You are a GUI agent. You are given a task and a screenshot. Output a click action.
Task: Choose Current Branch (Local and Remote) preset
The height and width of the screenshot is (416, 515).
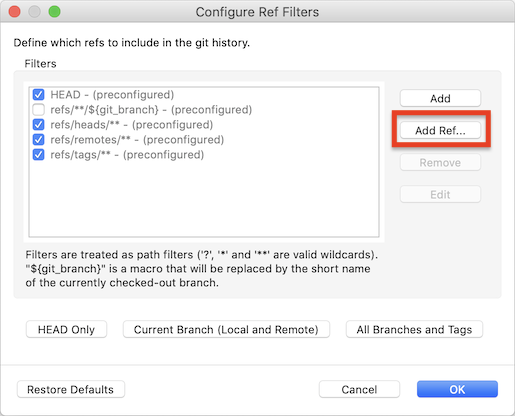coord(226,329)
